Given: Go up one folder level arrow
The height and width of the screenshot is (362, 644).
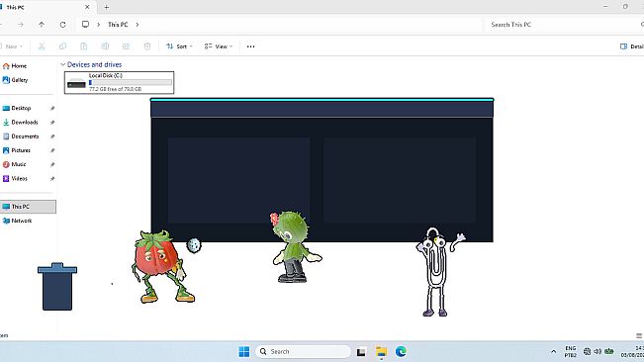Looking at the screenshot, I should pyautogui.click(x=42, y=25).
